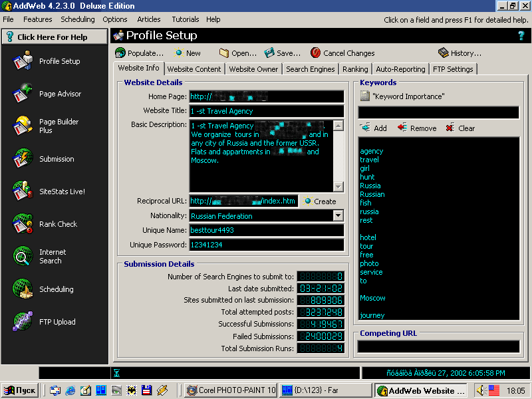This screenshot has height=399, width=532.
Task: Click the Home Page URL field
Action: pyautogui.click(x=267, y=96)
